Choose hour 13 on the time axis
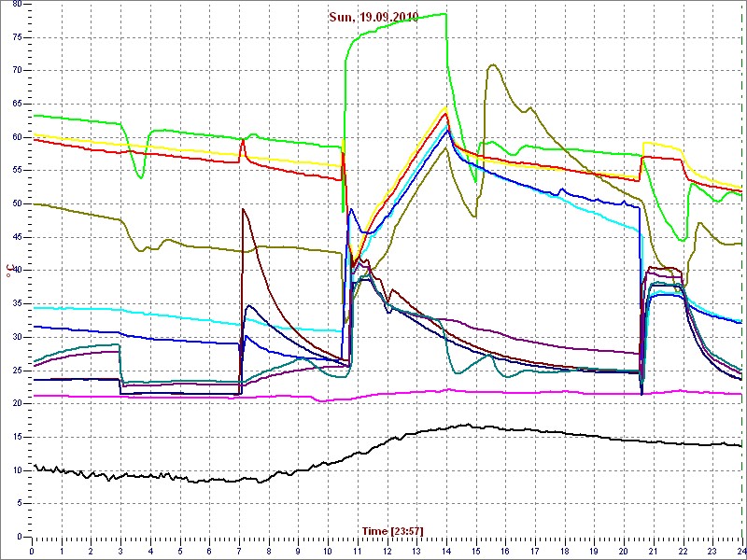The height and width of the screenshot is (560, 747). pos(416,551)
